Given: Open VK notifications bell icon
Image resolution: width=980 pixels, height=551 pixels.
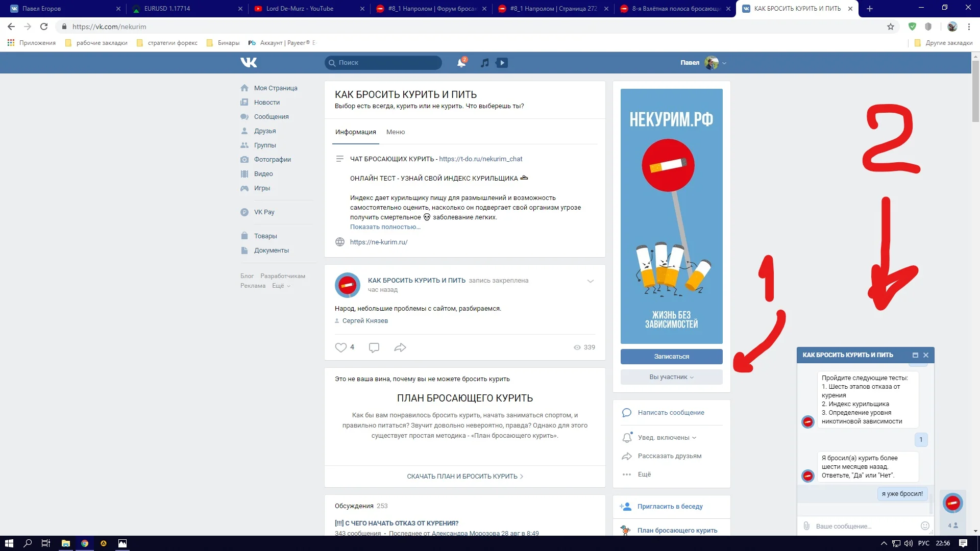Looking at the screenshot, I should [x=461, y=63].
